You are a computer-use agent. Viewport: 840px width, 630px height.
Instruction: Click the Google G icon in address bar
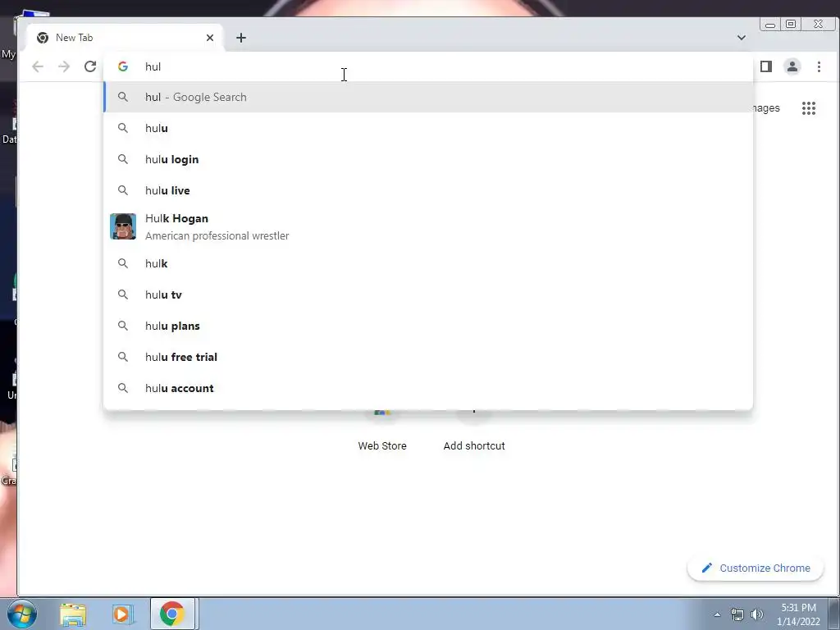[x=123, y=66]
